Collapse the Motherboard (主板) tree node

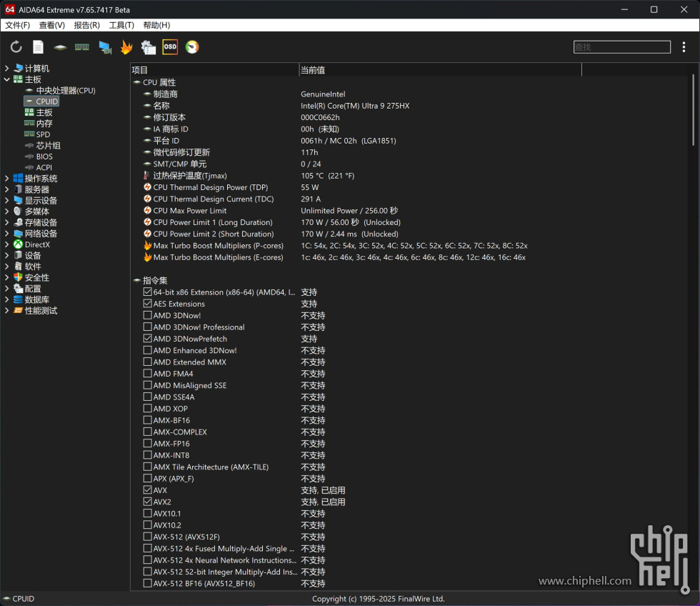coord(6,79)
